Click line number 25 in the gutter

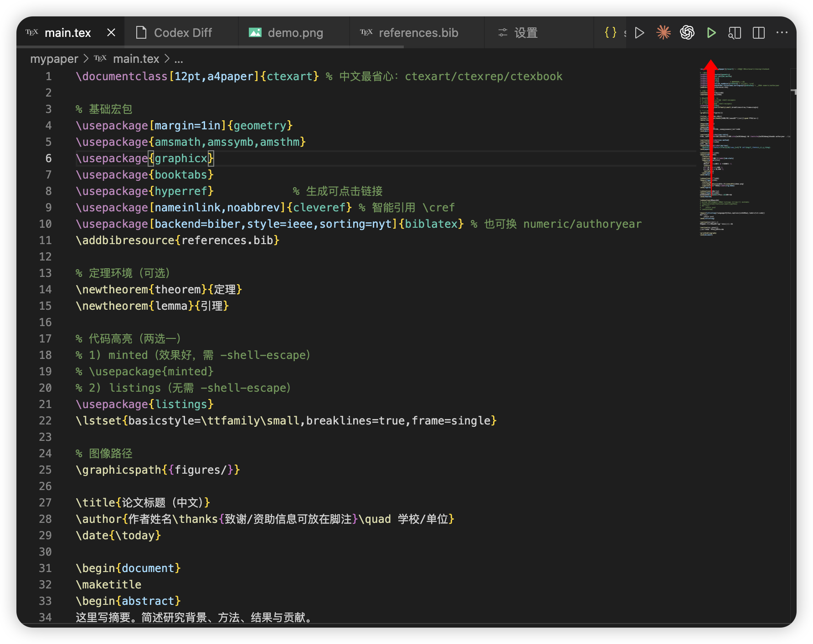pyautogui.click(x=45, y=470)
